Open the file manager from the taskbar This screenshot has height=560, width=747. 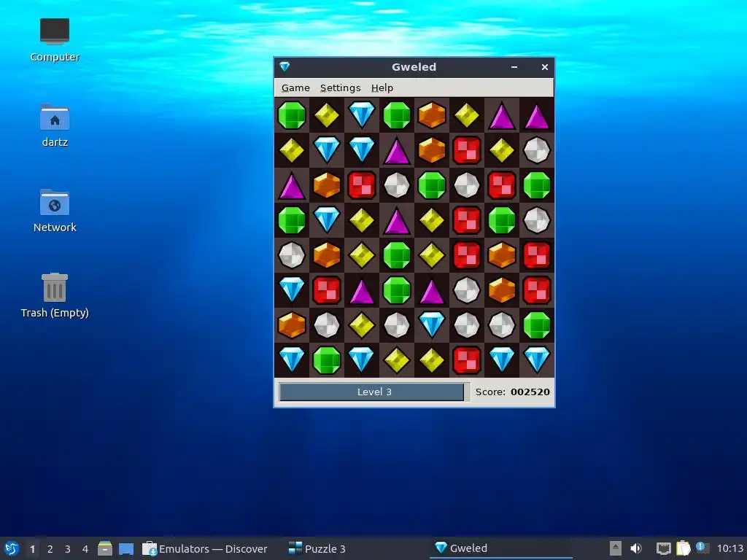pos(105,548)
